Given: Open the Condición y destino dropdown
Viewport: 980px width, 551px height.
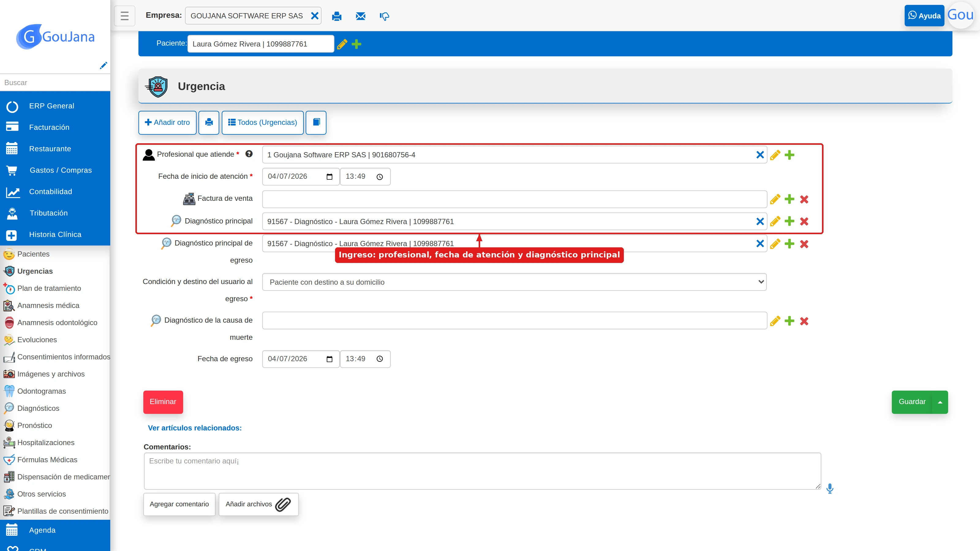Looking at the screenshot, I should pyautogui.click(x=514, y=282).
